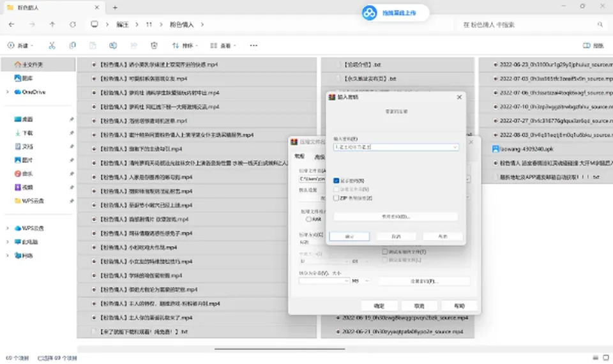Toggle 预览 preview pane button

click(x=593, y=45)
